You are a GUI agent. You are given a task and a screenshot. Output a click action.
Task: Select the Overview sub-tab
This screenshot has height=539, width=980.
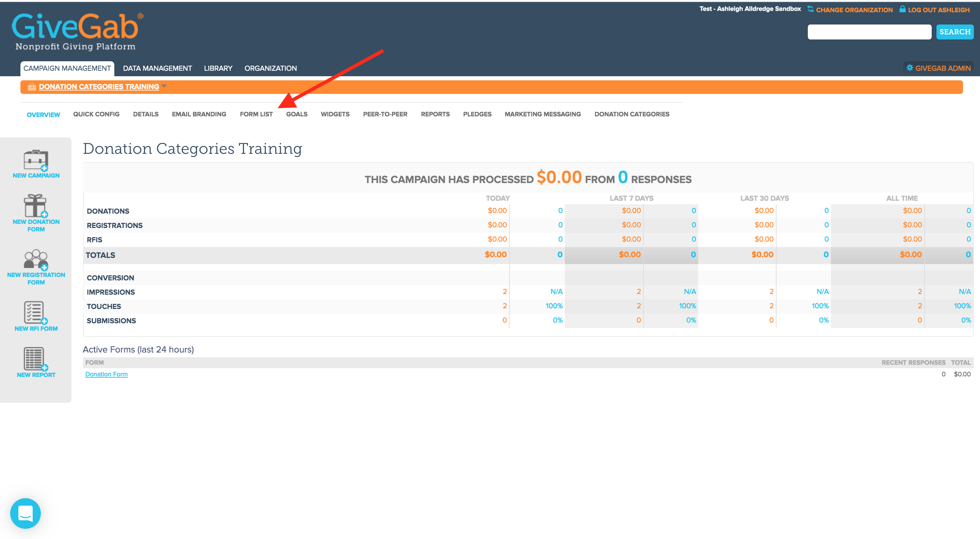tap(43, 115)
